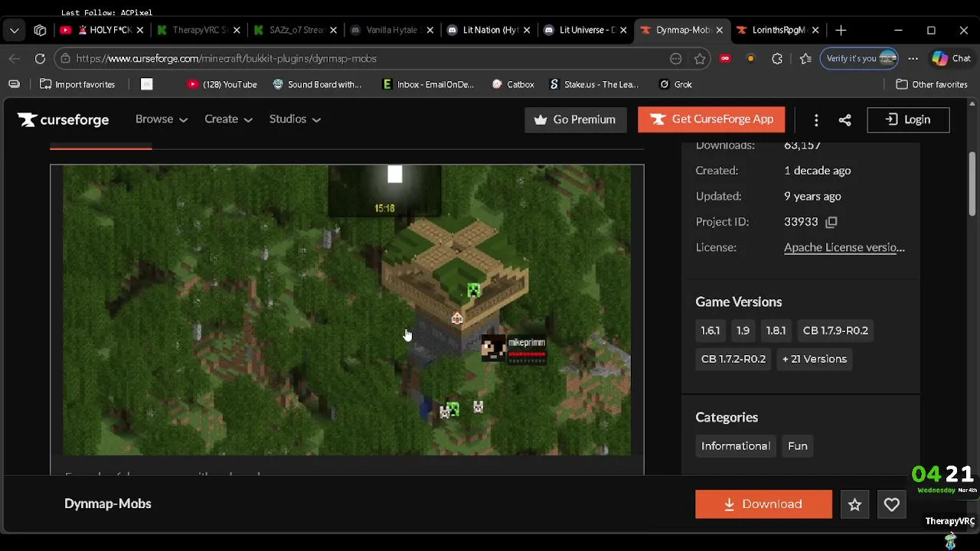Open the tab search dropdown
980x551 pixels.
click(15, 30)
